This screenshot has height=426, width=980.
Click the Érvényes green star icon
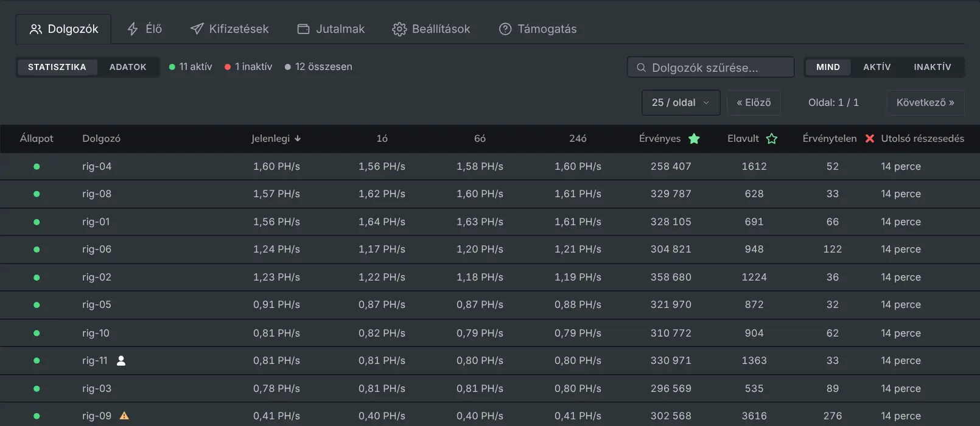tap(694, 139)
